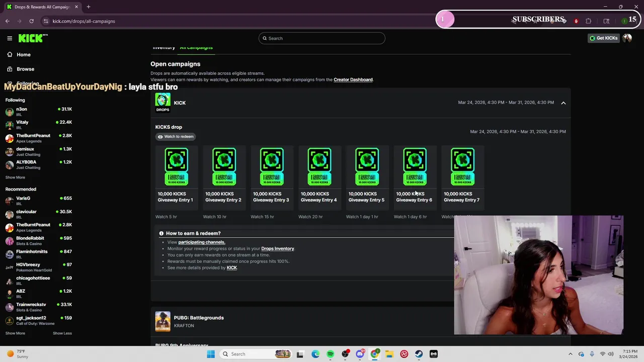Viewport: 644px width, 362px height.
Task: Open the user profile avatar menu
Action: tap(627, 38)
